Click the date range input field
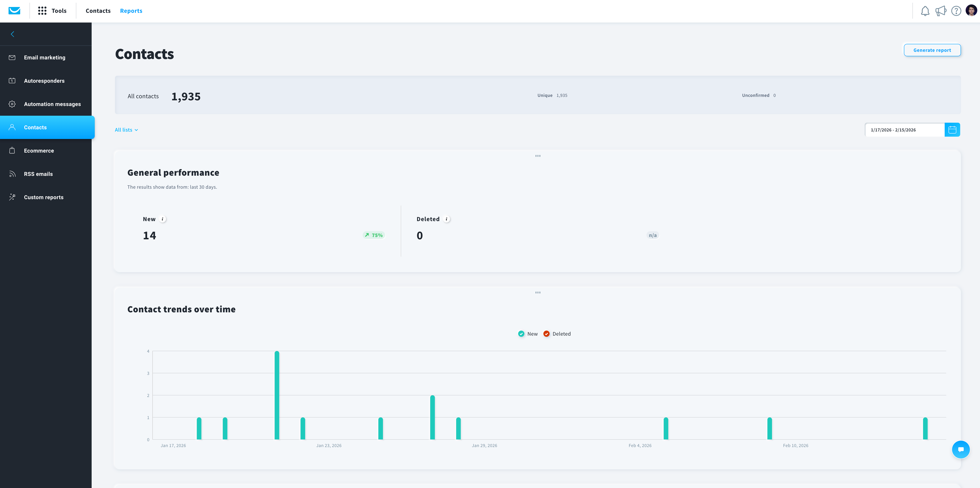 pyautogui.click(x=905, y=130)
